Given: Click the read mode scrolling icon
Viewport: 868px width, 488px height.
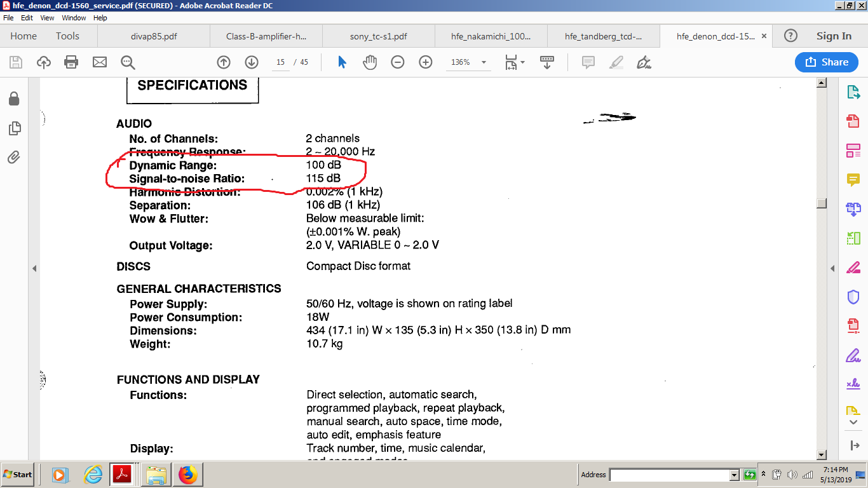Looking at the screenshot, I should 546,62.
